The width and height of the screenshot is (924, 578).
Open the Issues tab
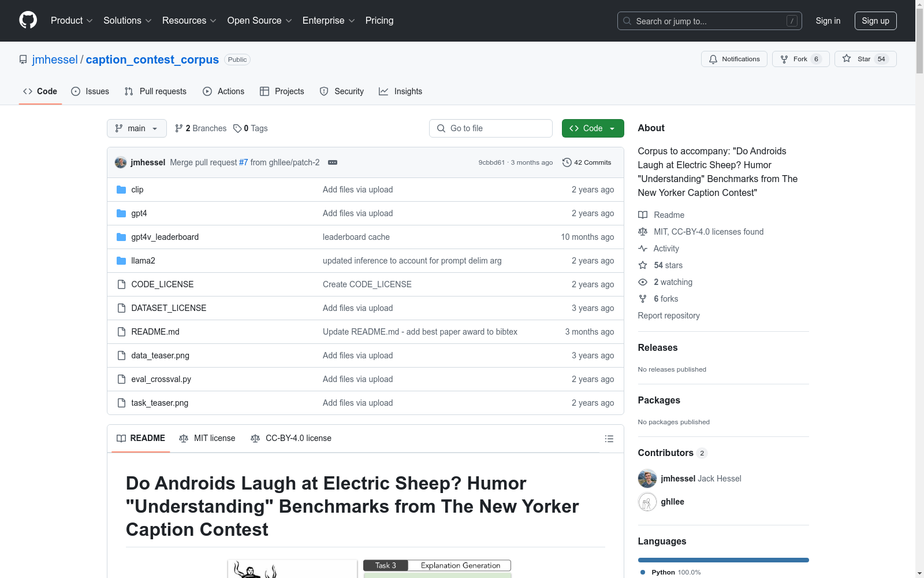click(90, 91)
